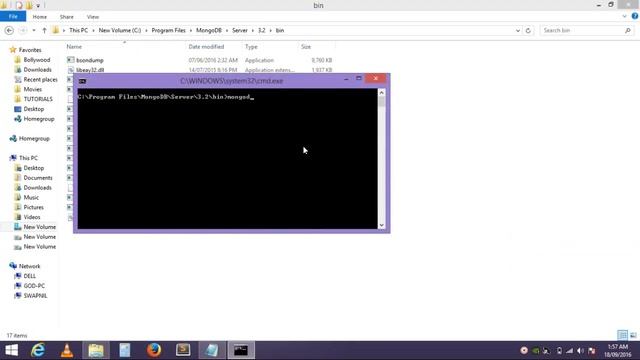This screenshot has height=360, width=640.
Task: Launch Internet Explorer from taskbar
Action: point(38,350)
